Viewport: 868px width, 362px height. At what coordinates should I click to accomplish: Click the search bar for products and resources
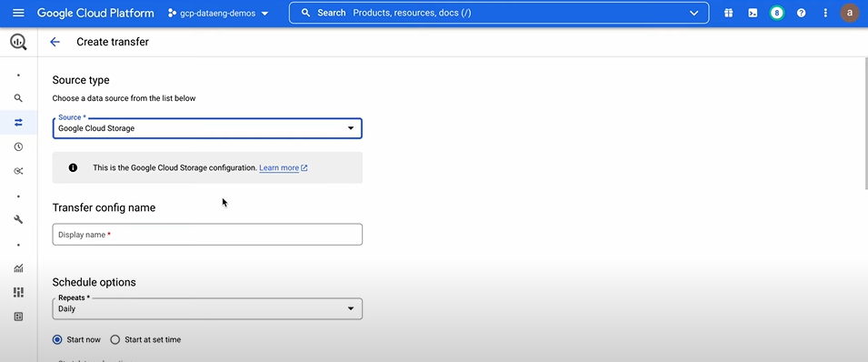click(499, 13)
